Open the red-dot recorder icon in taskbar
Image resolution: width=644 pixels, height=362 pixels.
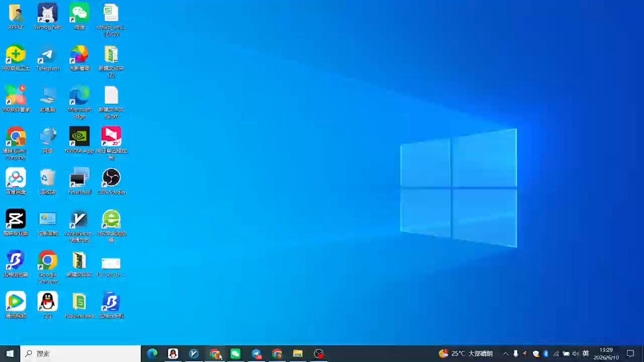(x=319, y=354)
